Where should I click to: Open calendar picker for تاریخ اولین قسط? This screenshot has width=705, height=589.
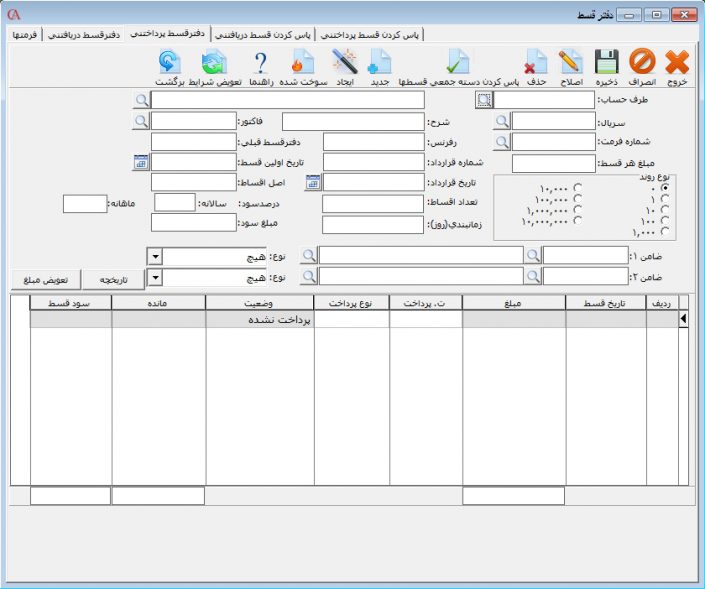coord(141,162)
